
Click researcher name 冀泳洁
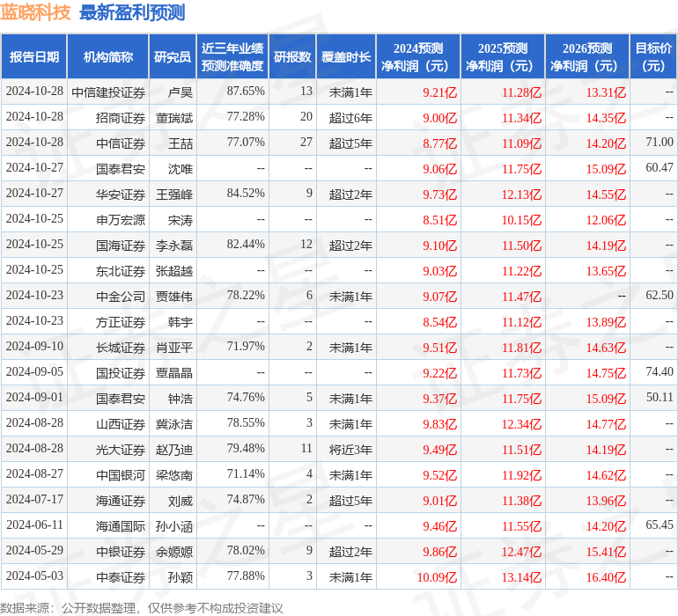click(x=174, y=423)
